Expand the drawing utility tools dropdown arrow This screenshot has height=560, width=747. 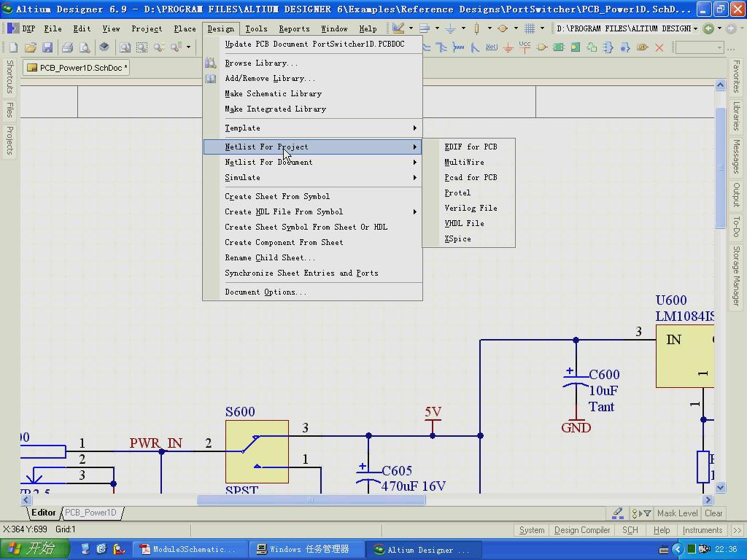411,28
